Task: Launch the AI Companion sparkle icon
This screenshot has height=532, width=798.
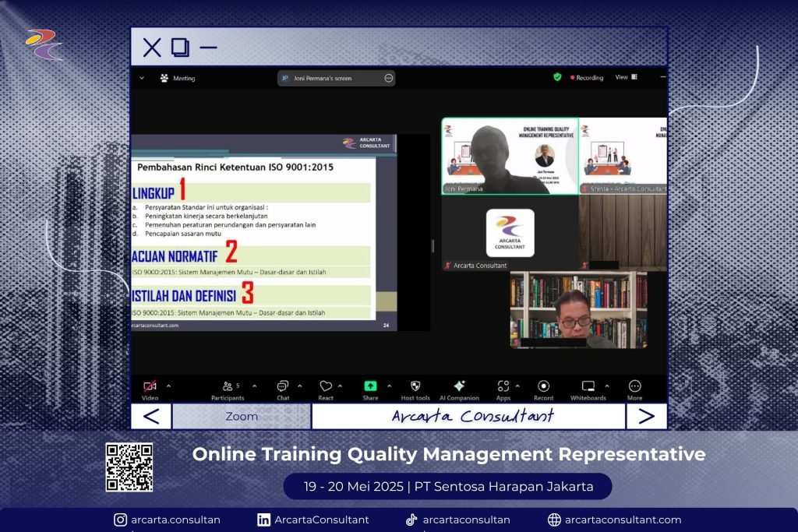Action: pos(459,386)
